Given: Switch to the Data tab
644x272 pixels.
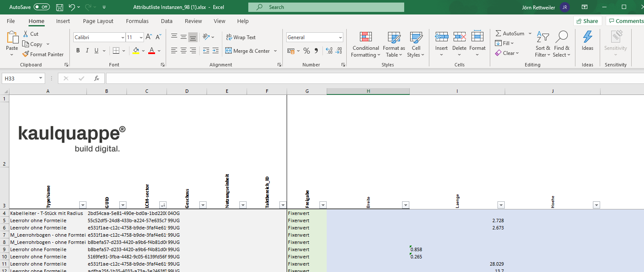Looking at the screenshot, I should 167,21.
